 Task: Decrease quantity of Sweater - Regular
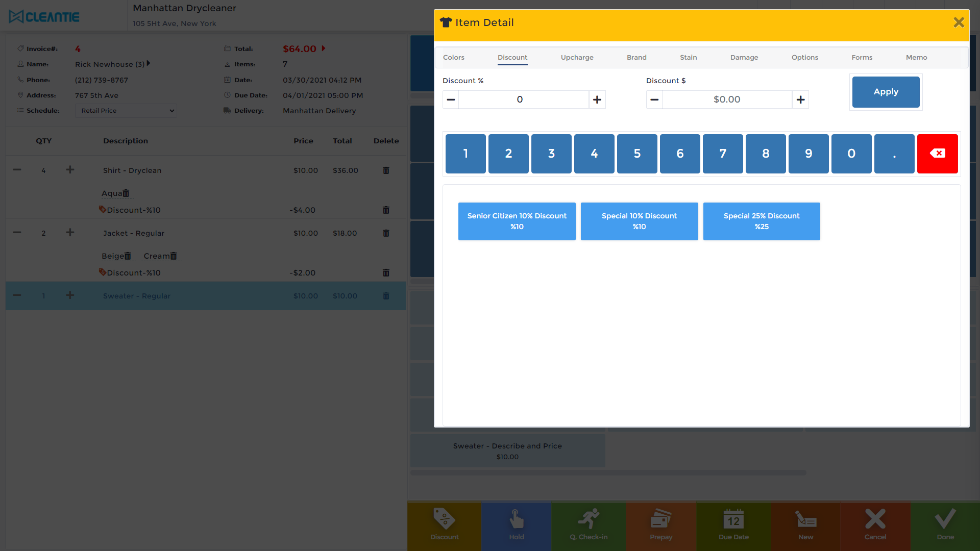[17, 295]
